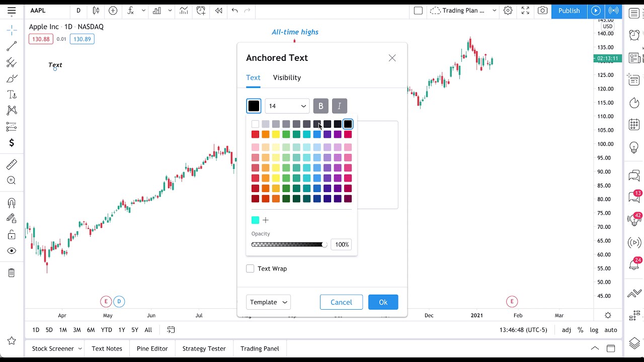Select the prediction and measurement tool

12,127
